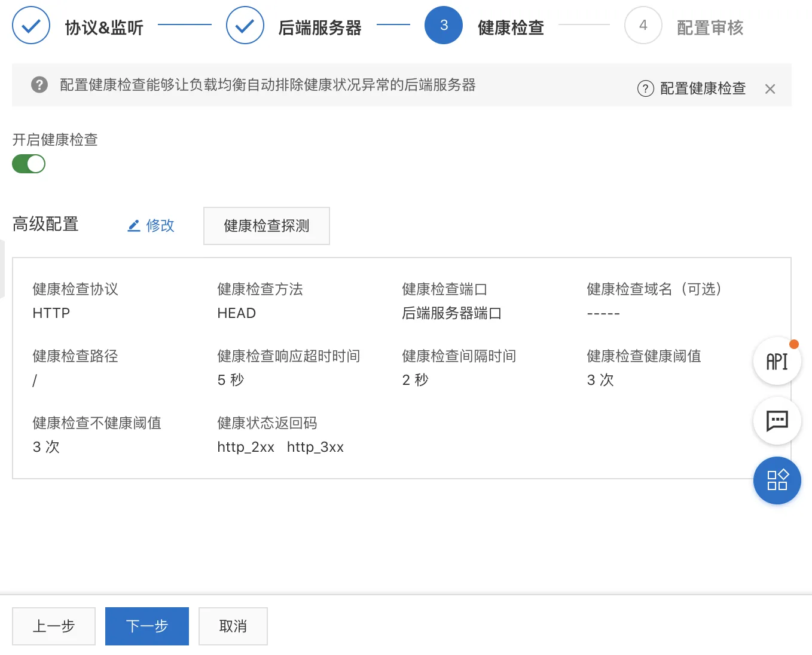Click the 后端服务器 completed step checkmark

click(245, 25)
